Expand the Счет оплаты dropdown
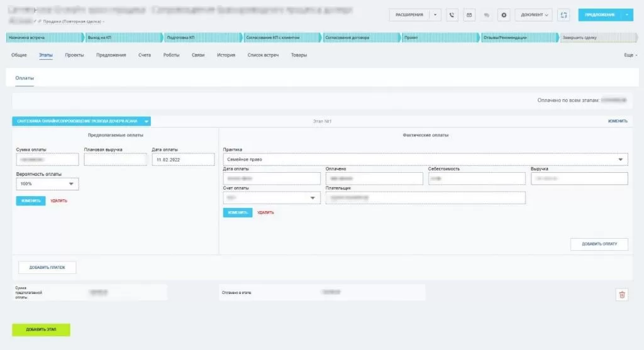This screenshot has height=350, width=644. coord(271,198)
